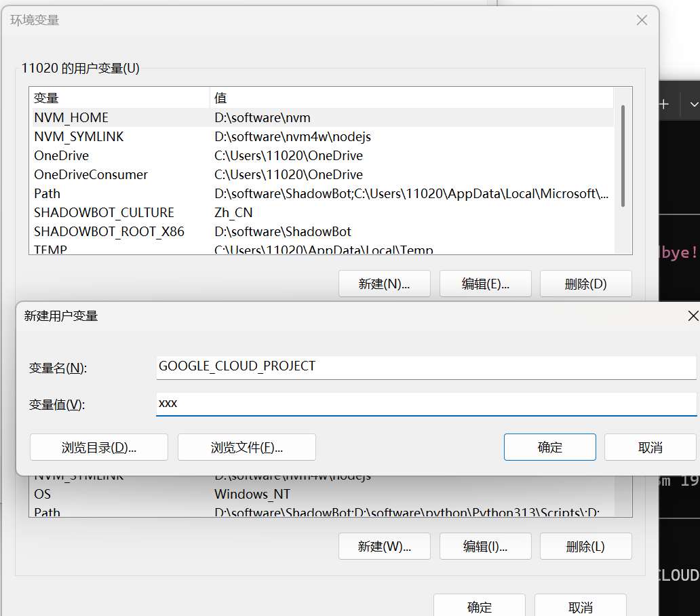Open new tab plus icon in terminal window
The image size is (700, 616).
[664, 104]
